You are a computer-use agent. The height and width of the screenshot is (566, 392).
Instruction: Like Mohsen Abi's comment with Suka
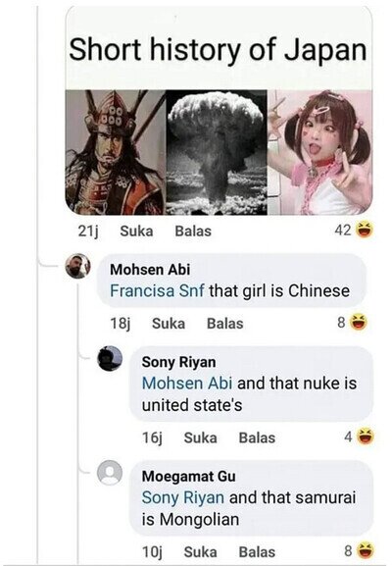click(169, 324)
